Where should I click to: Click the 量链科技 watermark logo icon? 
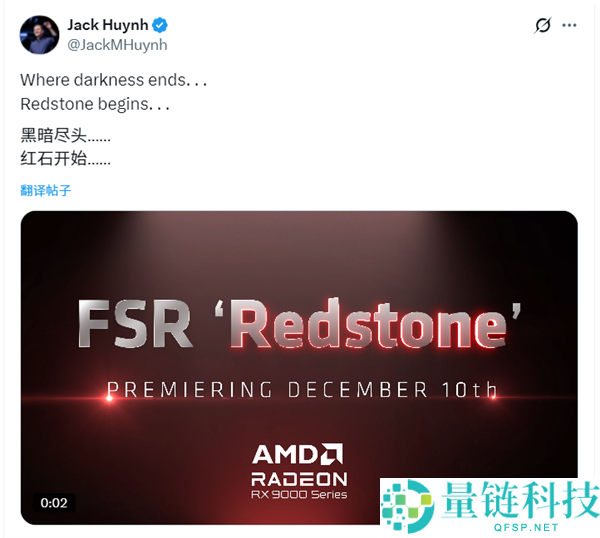point(408,505)
